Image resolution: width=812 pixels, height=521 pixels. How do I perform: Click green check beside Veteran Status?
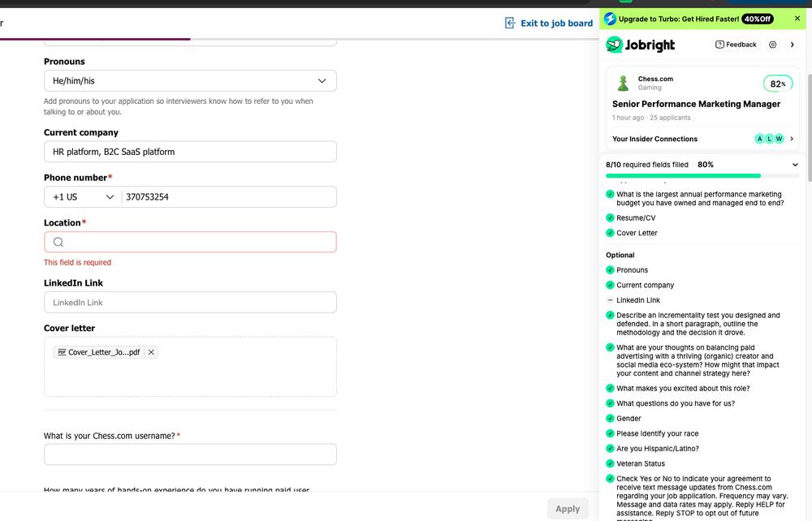(610, 463)
